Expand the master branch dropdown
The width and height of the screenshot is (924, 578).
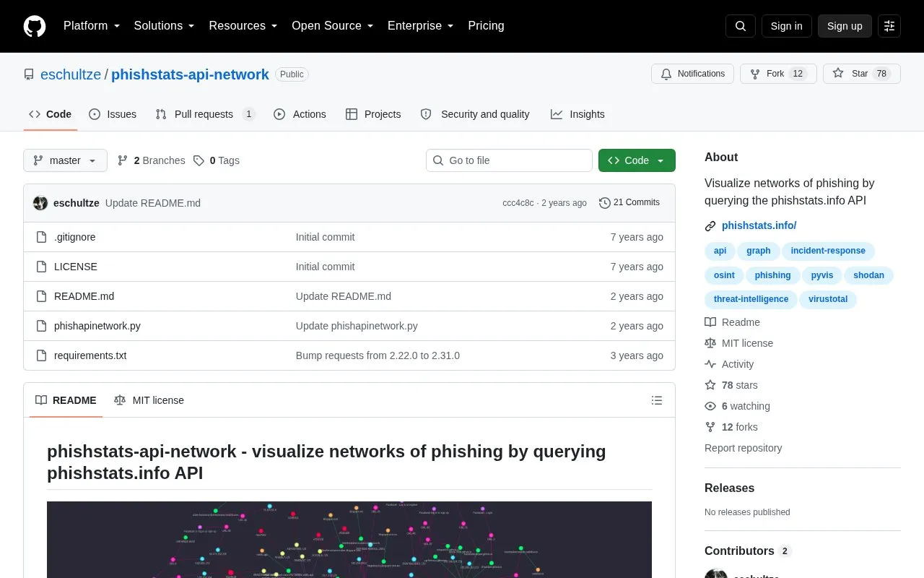65,160
